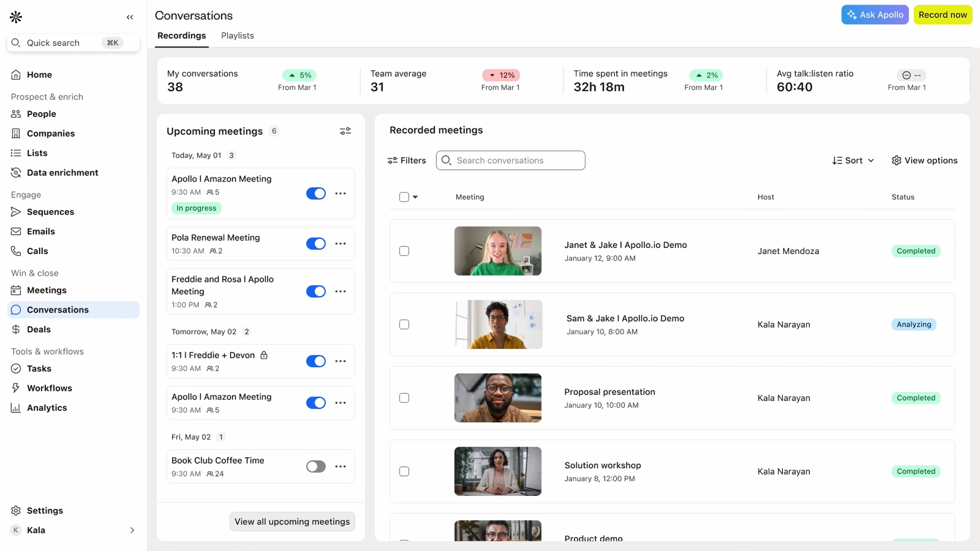Open the three-dot menu for Pola Renewal Meeting
Screen dimensions: 980x551
340,244
